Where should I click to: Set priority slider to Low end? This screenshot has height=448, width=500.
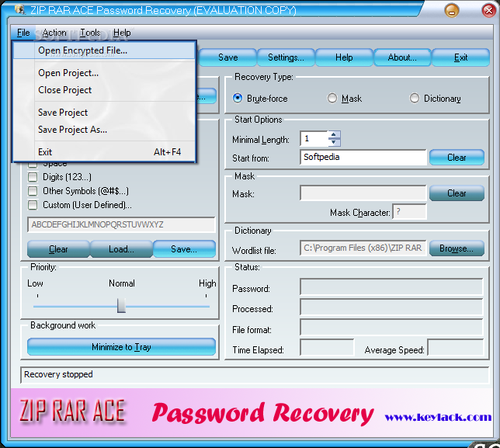[x=37, y=307]
